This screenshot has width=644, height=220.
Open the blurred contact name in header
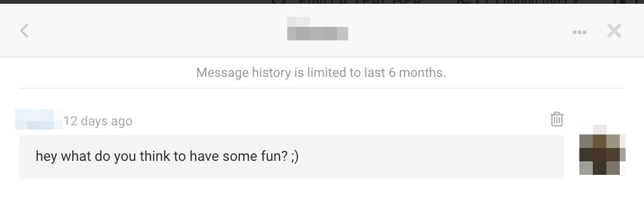317,30
